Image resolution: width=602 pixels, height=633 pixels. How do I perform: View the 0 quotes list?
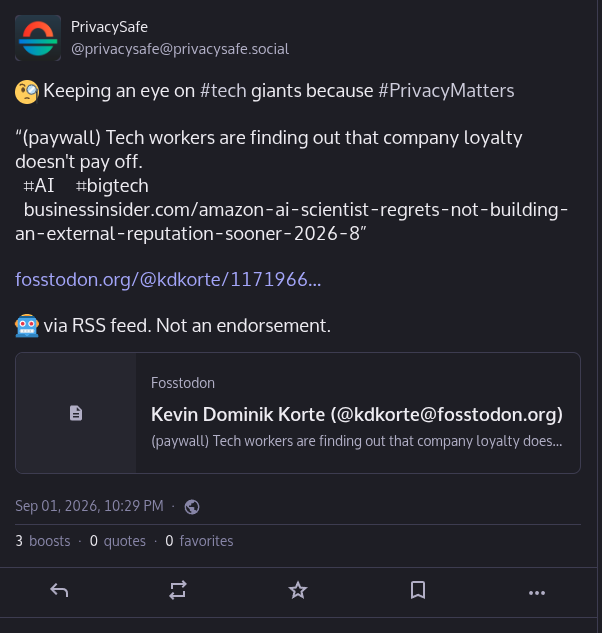point(117,541)
